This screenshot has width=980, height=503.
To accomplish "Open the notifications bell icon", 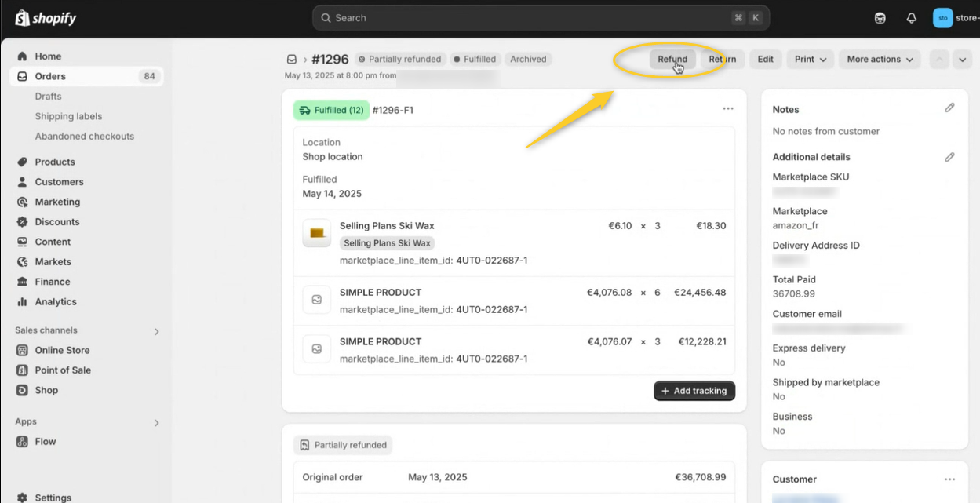I will point(911,18).
